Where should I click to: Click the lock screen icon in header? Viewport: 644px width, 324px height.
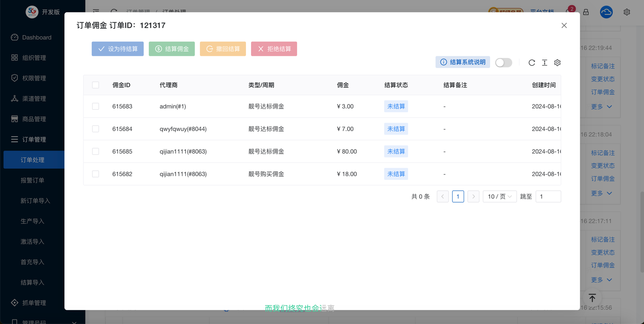click(586, 12)
